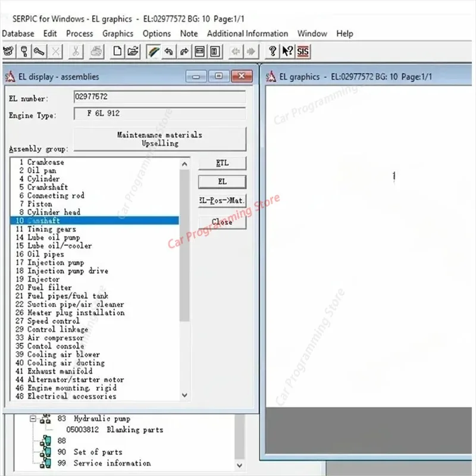Click the red SIS toolbar icon
This screenshot has height=476, width=476.
pos(303,51)
